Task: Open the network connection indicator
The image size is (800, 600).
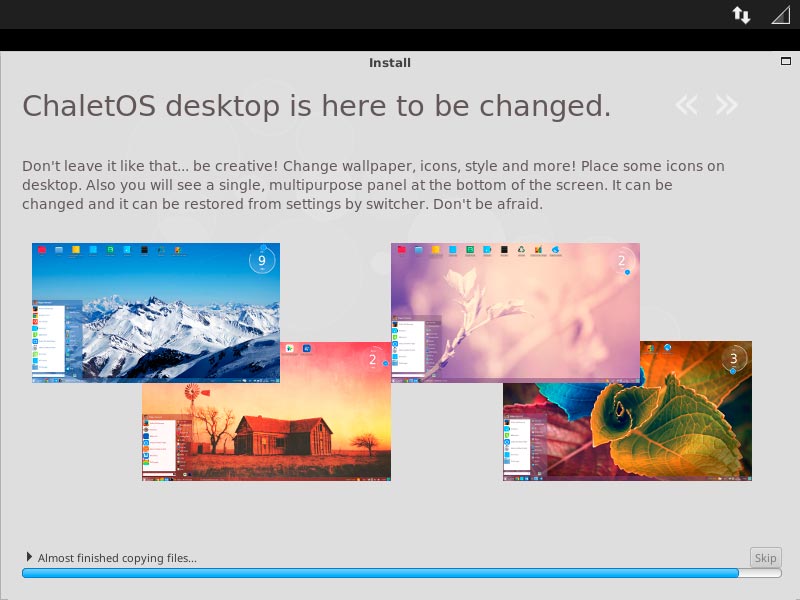Action: coord(741,15)
